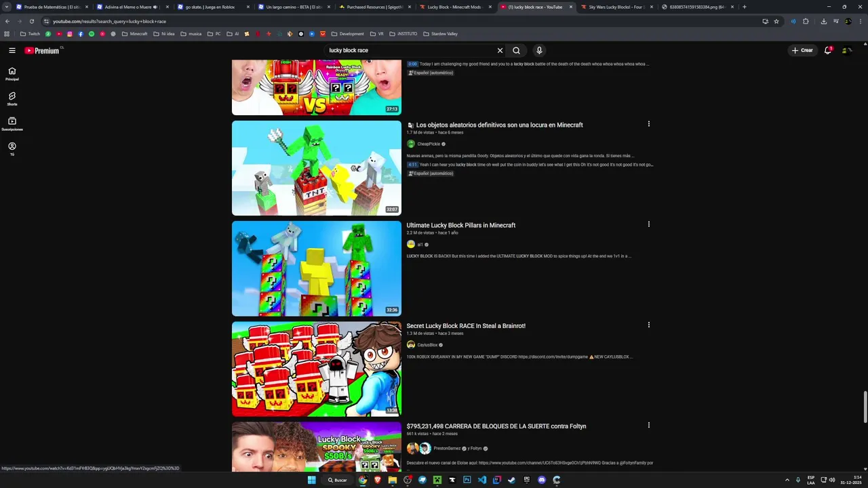Image resolution: width=868 pixels, height=488 pixels.
Task: Open Twitch bookmark
Action: tap(30, 33)
